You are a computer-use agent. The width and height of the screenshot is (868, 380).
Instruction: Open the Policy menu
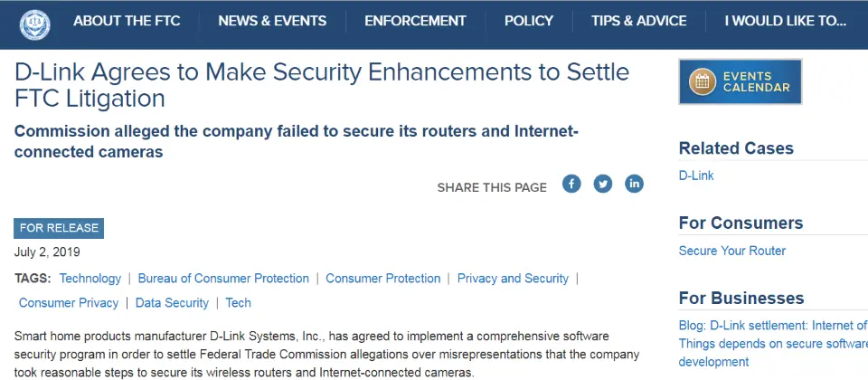click(529, 21)
